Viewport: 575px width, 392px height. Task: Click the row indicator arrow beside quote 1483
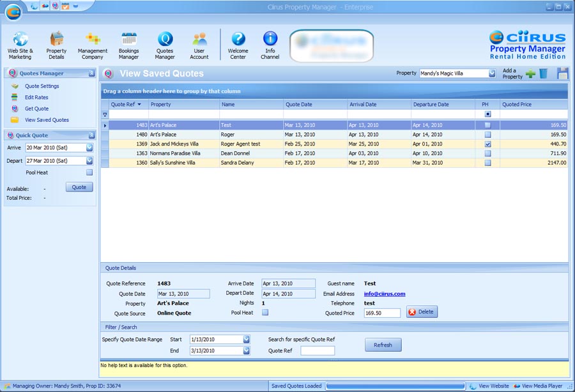[105, 125]
